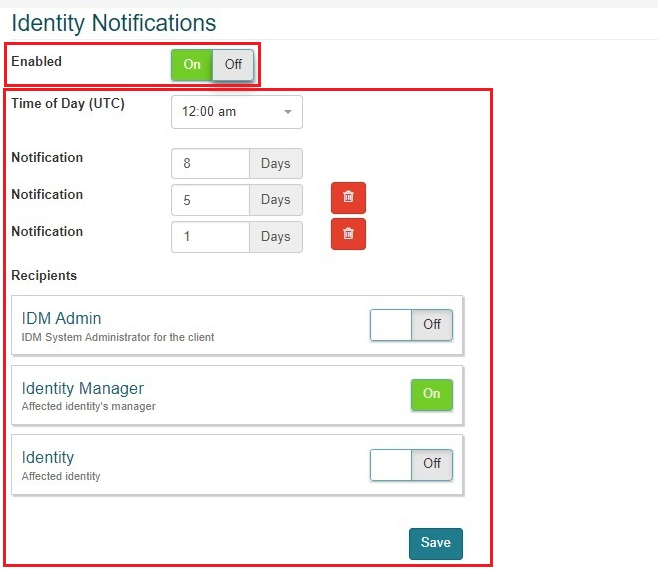Focus the notification field showing 5
Screen dimensions: 658x571
point(210,200)
